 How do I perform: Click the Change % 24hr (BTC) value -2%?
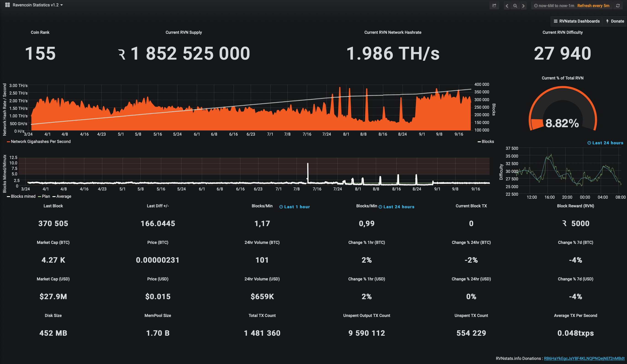[x=471, y=260]
